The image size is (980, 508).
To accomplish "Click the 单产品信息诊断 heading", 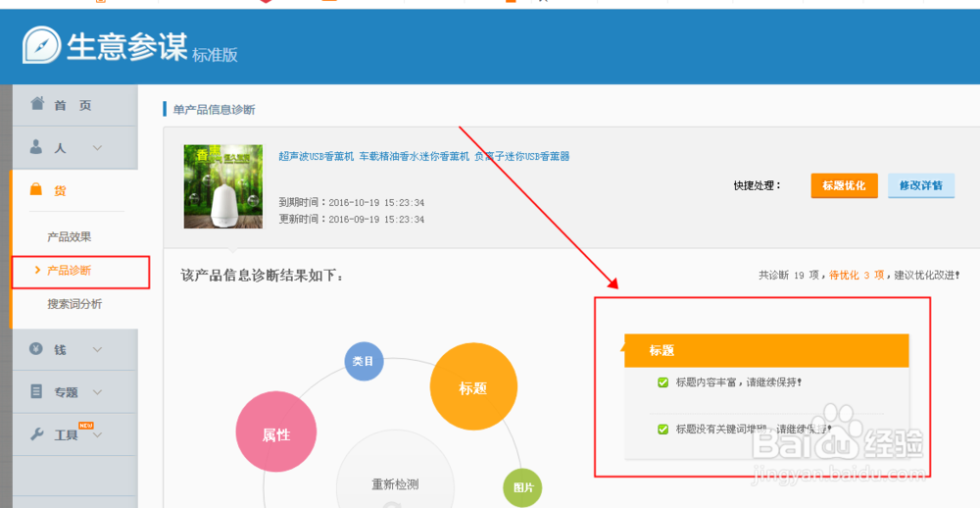I will [214, 110].
